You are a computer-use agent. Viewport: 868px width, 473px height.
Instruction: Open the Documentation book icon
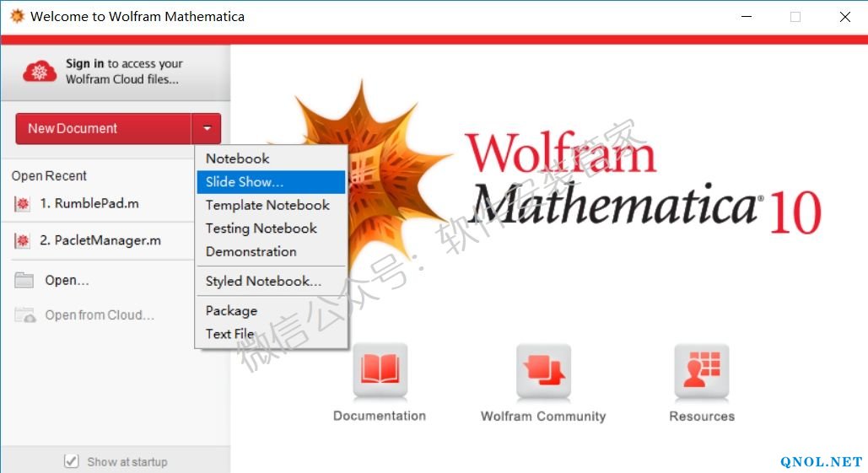tap(380, 371)
